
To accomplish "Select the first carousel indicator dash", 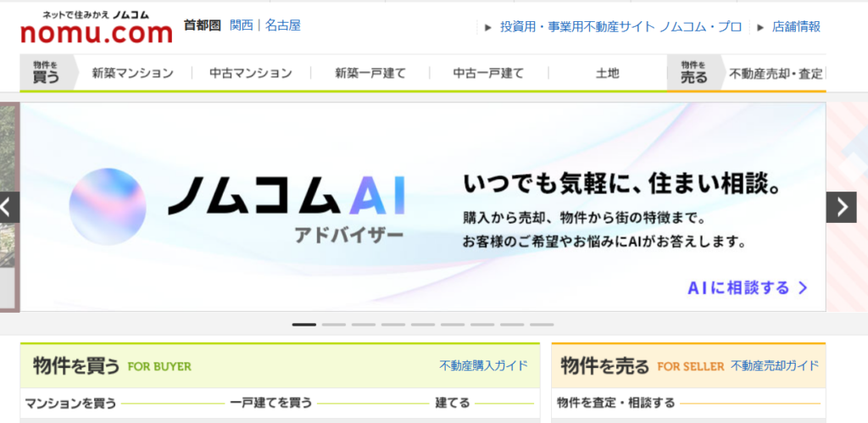I will click(303, 325).
